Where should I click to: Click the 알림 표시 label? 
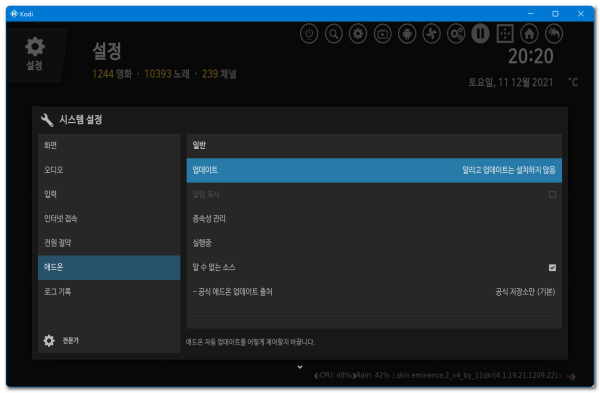tap(206, 194)
